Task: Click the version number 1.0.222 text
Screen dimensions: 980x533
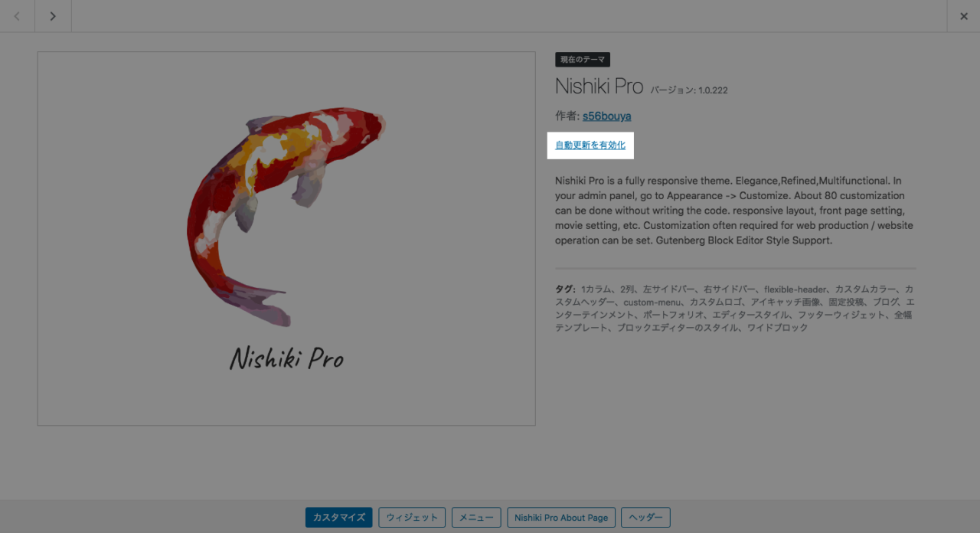Action: click(713, 90)
